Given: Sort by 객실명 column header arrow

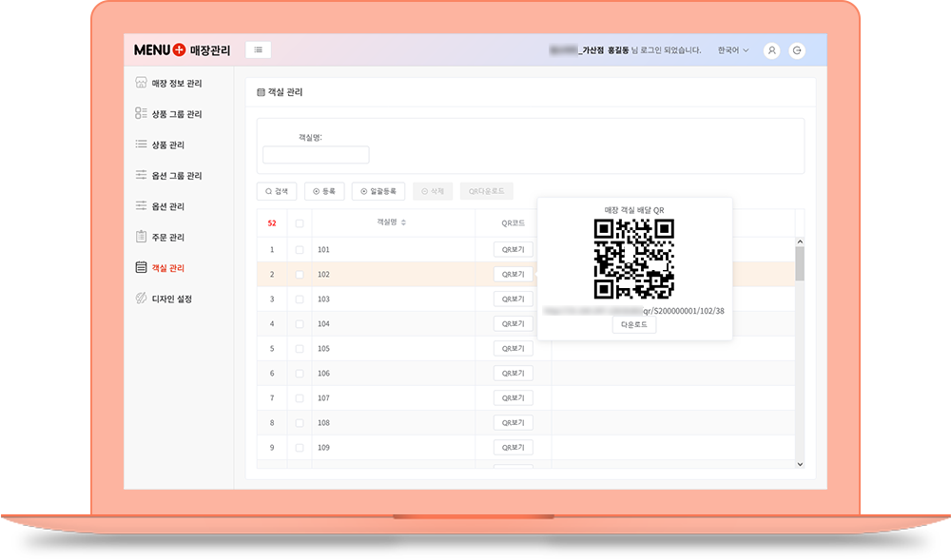Looking at the screenshot, I should click(403, 222).
